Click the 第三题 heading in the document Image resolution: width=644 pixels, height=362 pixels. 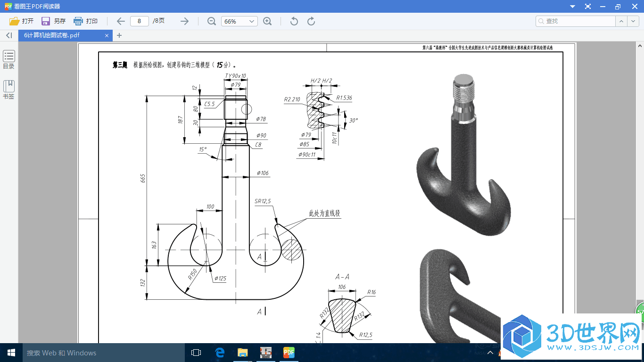coord(120,65)
